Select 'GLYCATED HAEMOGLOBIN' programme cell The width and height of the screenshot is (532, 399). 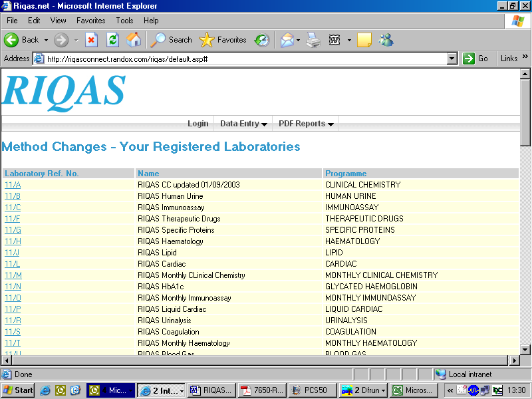pyautogui.click(x=421, y=287)
